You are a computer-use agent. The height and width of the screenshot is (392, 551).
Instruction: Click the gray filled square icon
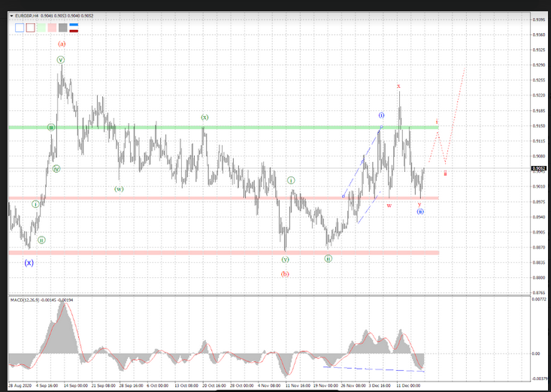(62, 28)
